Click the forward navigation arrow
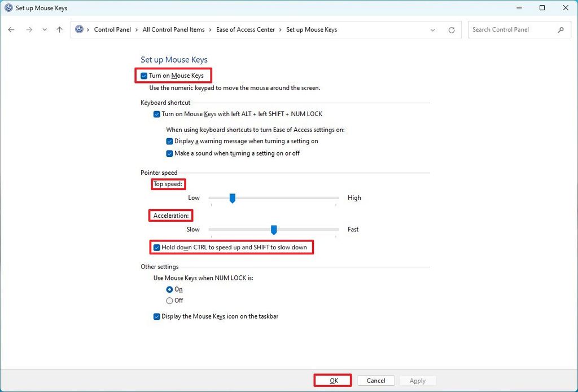The image size is (578, 392). (29, 29)
